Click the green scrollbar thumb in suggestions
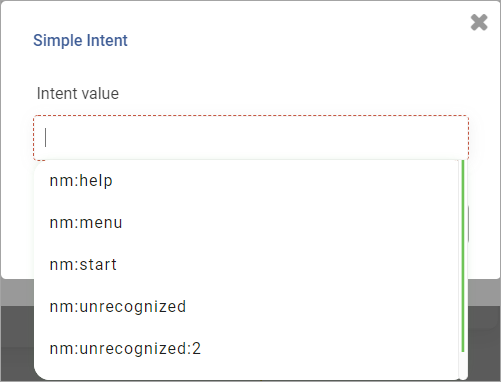The image size is (501, 382). pyautogui.click(x=463, y=256)
